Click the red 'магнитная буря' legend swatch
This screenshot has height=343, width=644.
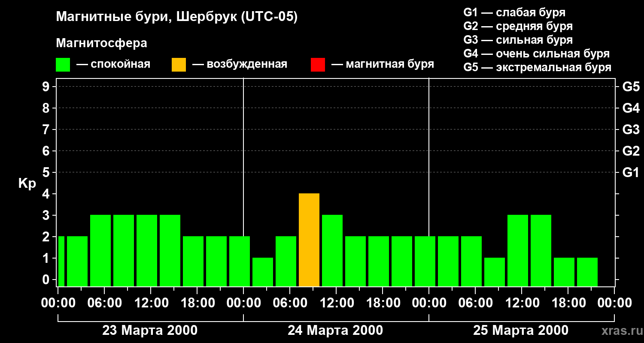318,65
